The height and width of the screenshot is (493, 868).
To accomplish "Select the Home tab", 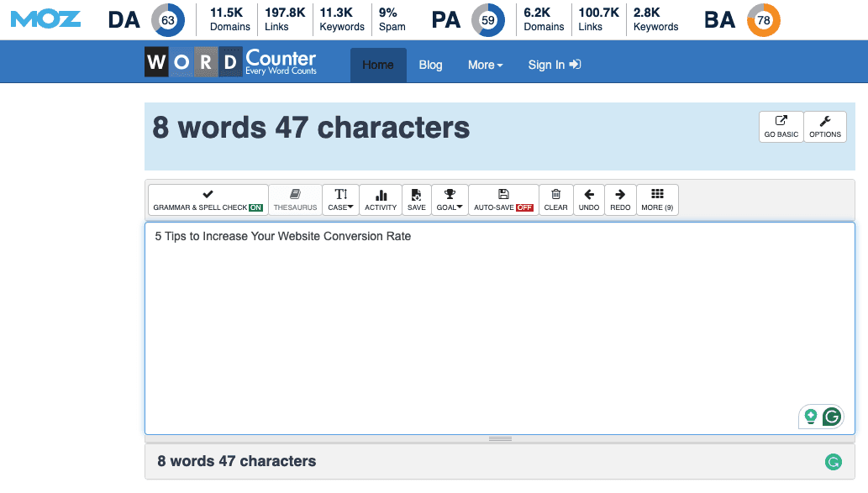I will 378,65.
